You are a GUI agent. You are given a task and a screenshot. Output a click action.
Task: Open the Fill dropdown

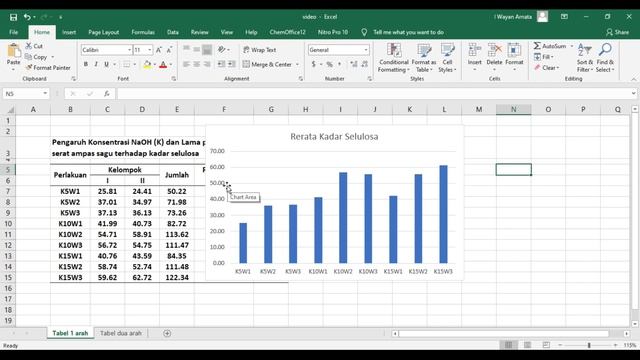[x=544, y=57]
